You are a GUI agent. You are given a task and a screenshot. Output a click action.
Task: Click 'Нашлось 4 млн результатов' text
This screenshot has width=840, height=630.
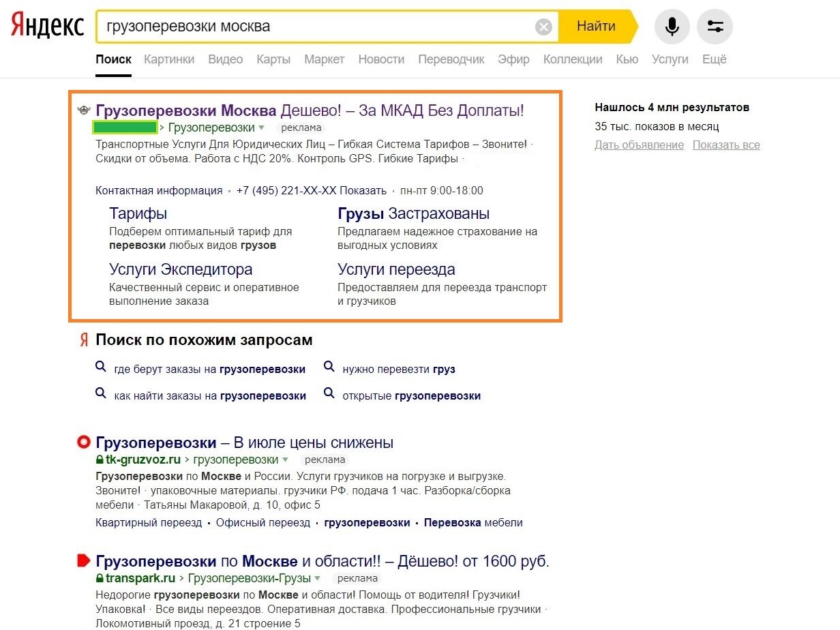click(x=672, y=107)
